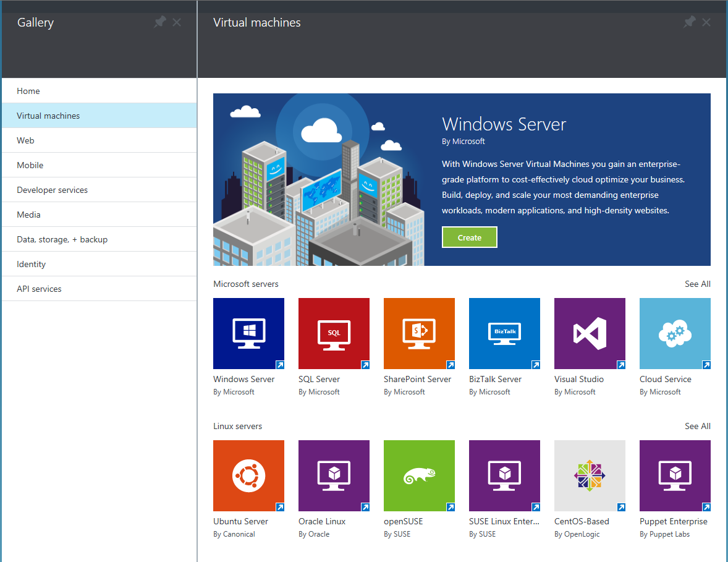Open the CentOS-Based tile
The image size is (728, 562).
pyautogui.click(x=590, y=475)
